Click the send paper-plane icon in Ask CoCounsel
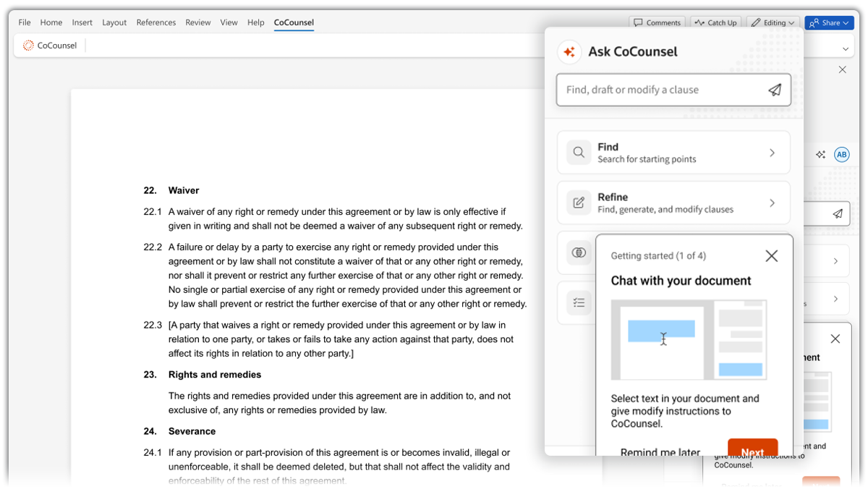868x489 pixels. 775,90
